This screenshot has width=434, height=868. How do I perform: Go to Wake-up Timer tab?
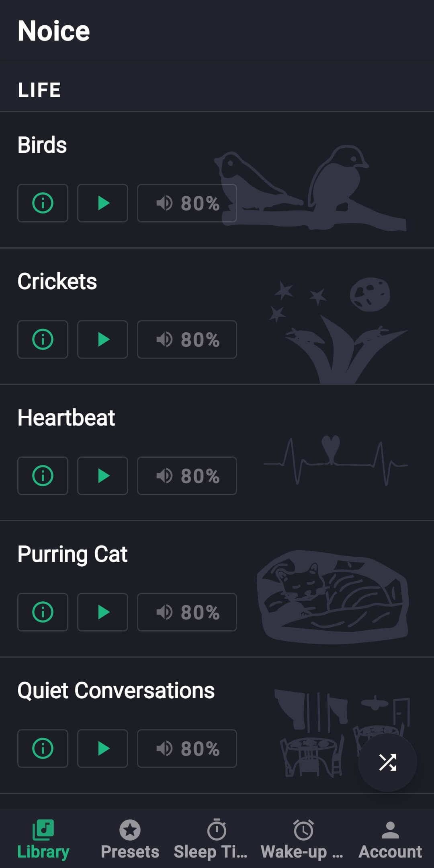click(303, 839)
